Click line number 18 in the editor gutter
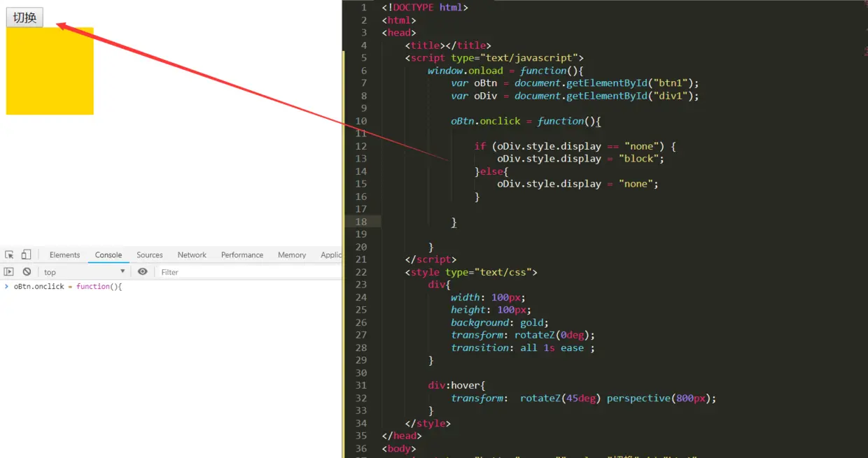This screenshot has height=458, width=868. tap(361, 222)
